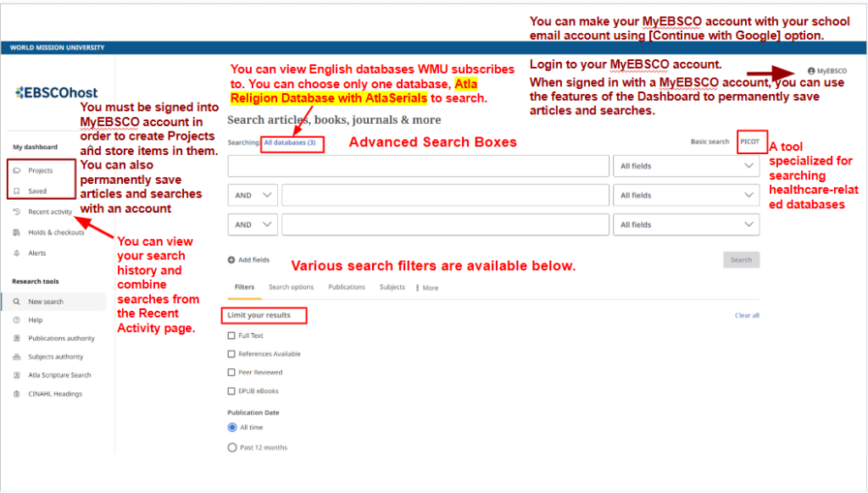This screenshot has width=868, height=493.
Task: Click the first search text box
Action: [419, 166]
